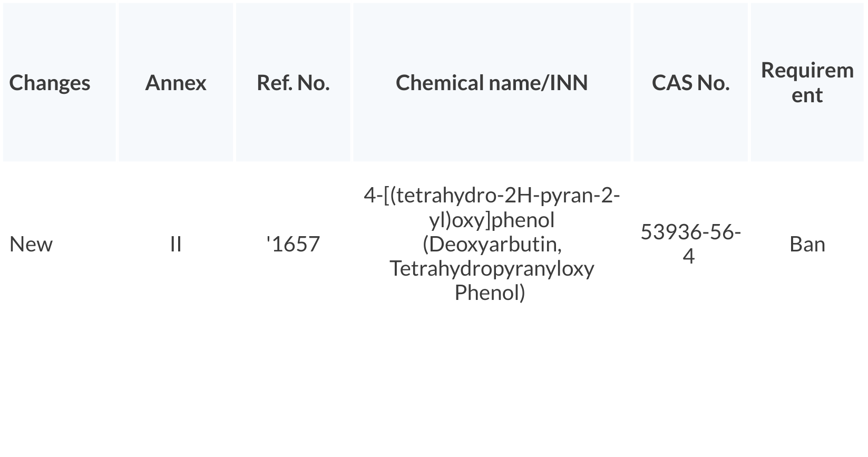Click the Annex value II
Image resolution: width=868 pixels, height=457 pixels.
coord(175,244)
